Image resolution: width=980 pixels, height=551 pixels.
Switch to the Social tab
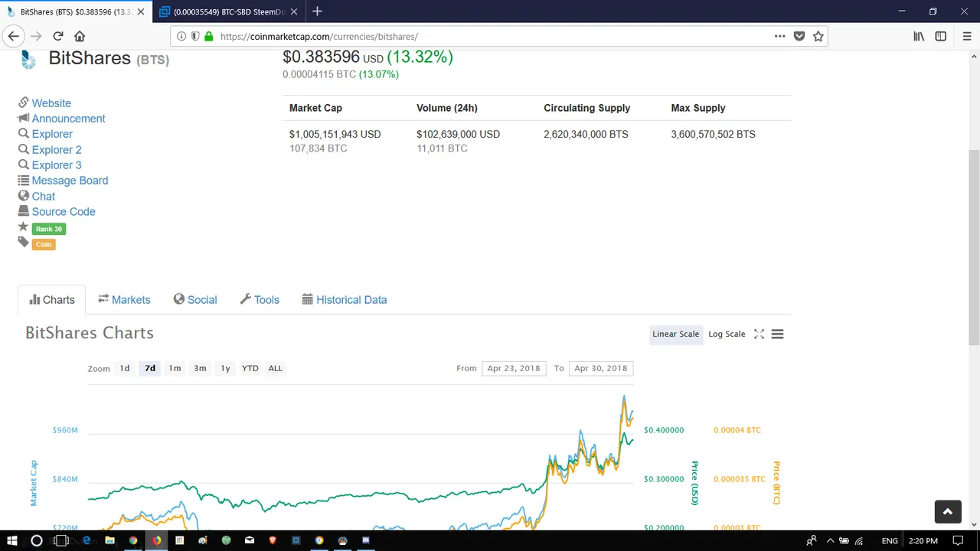pos(195,300)
